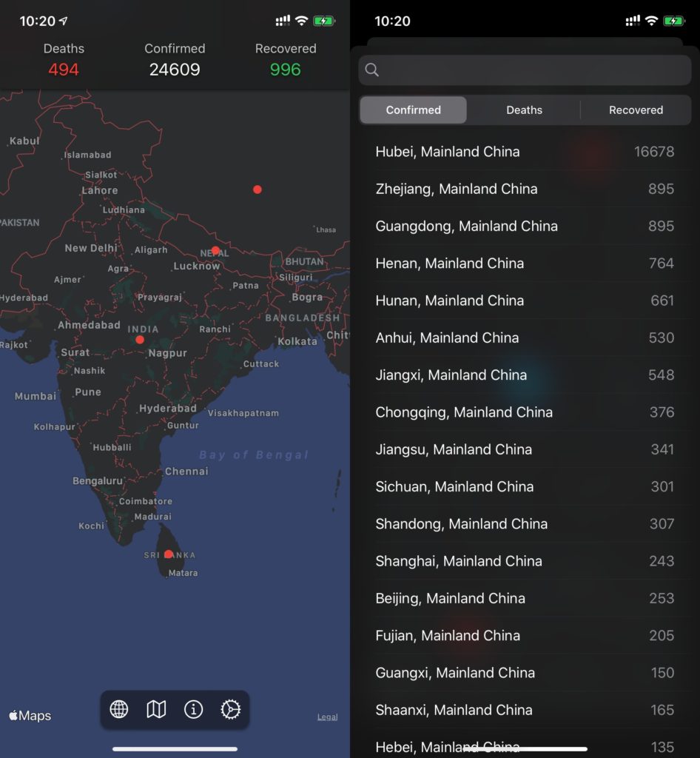Screen dimensions: 700x758
Task: Switch to the Deaths tab
Action: pos(524,110)
